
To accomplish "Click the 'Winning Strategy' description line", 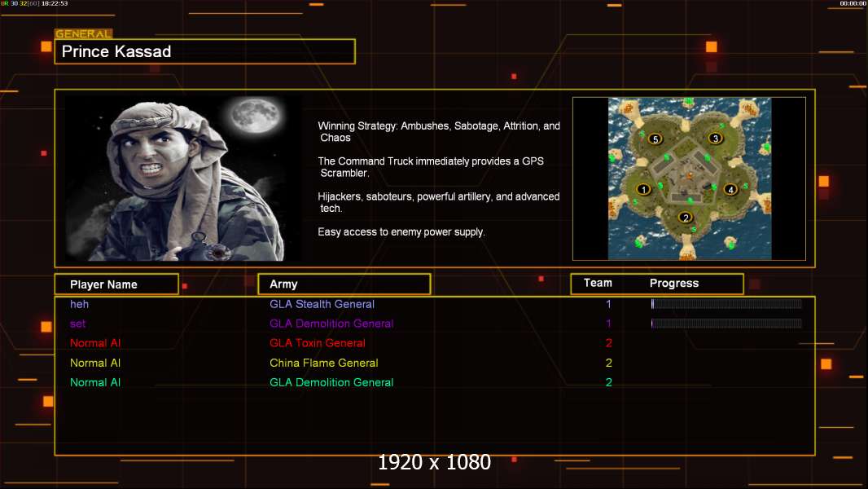I will [439, 132].
